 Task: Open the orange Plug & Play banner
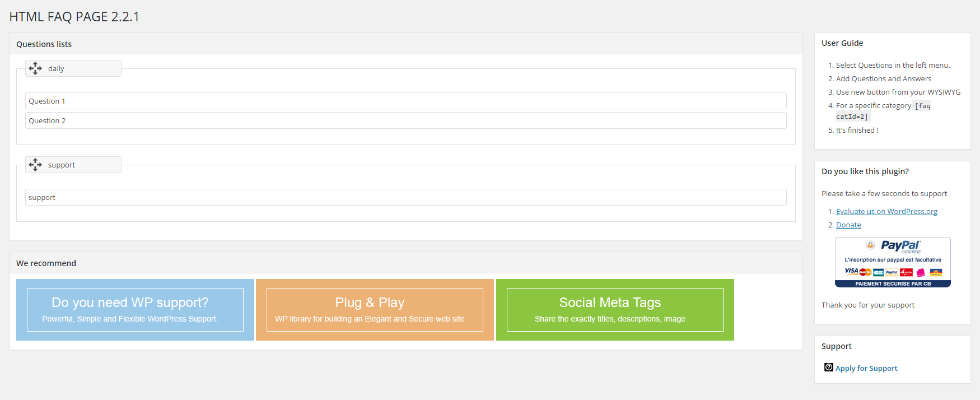(x=375, y=310)
